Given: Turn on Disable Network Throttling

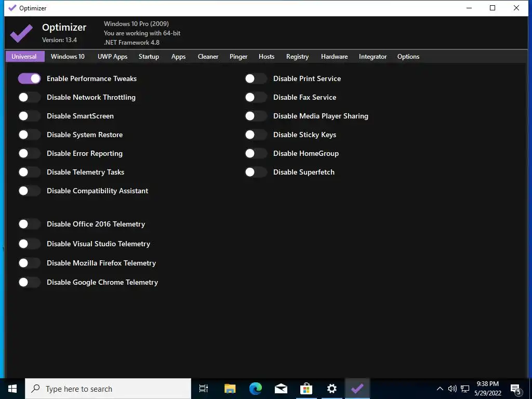Looking at the screenshot, I should [x=29, y=97].
